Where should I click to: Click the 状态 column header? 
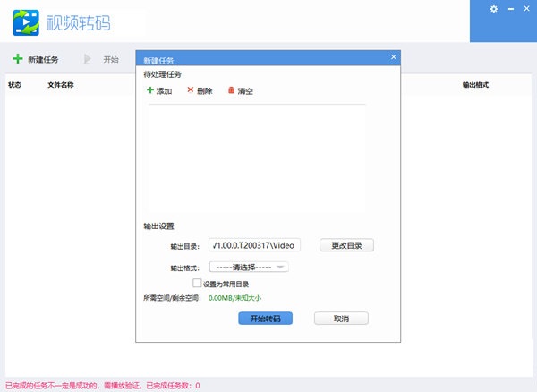[14, 85]
